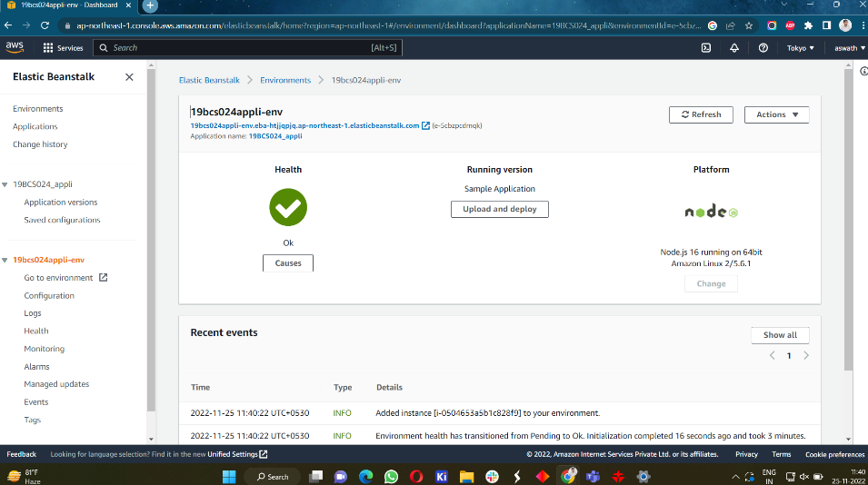Open the Adblock Plus extension

pos(790,25)
